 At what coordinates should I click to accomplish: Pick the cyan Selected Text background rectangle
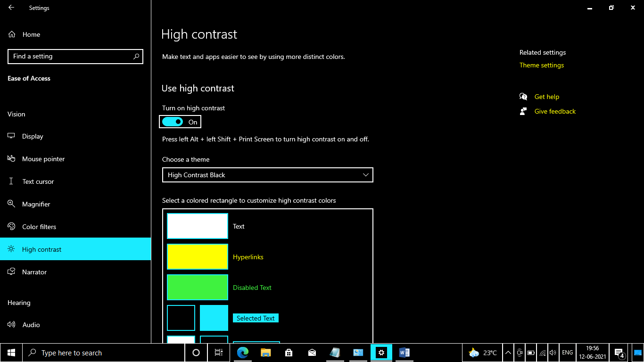pos(214,318)
